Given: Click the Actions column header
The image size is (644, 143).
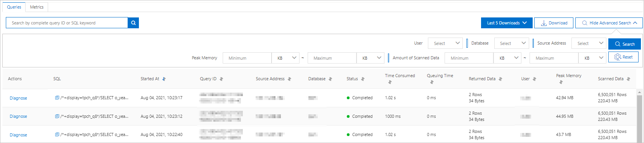Looking at the screenshot, I should point(15,79).
